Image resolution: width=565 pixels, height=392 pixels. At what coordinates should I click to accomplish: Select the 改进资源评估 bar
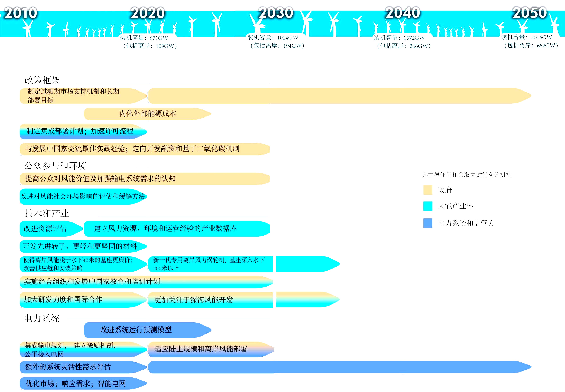tap(49, 229)
